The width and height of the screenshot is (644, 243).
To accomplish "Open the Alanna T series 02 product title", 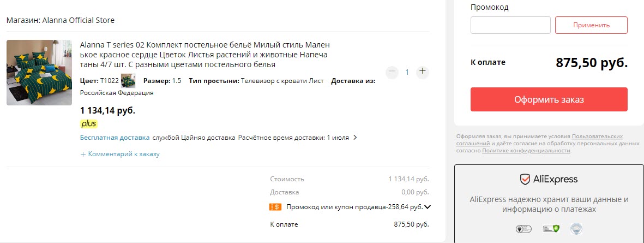I will coord(204,55).
